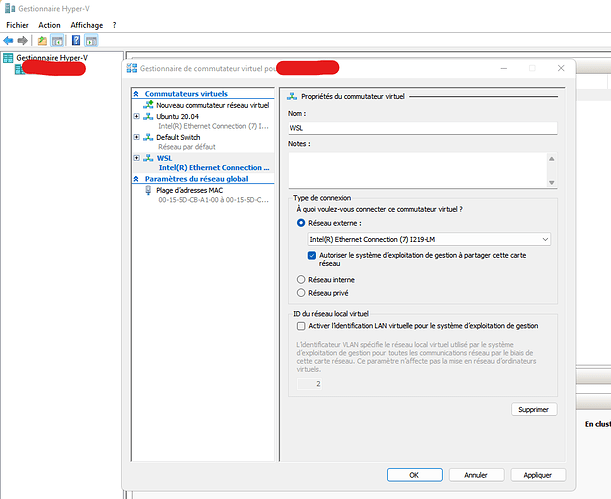Viewport: 611px width, 499px height.
Task: Click the folder up-level toolbar icon
Action: pos(42,41)
